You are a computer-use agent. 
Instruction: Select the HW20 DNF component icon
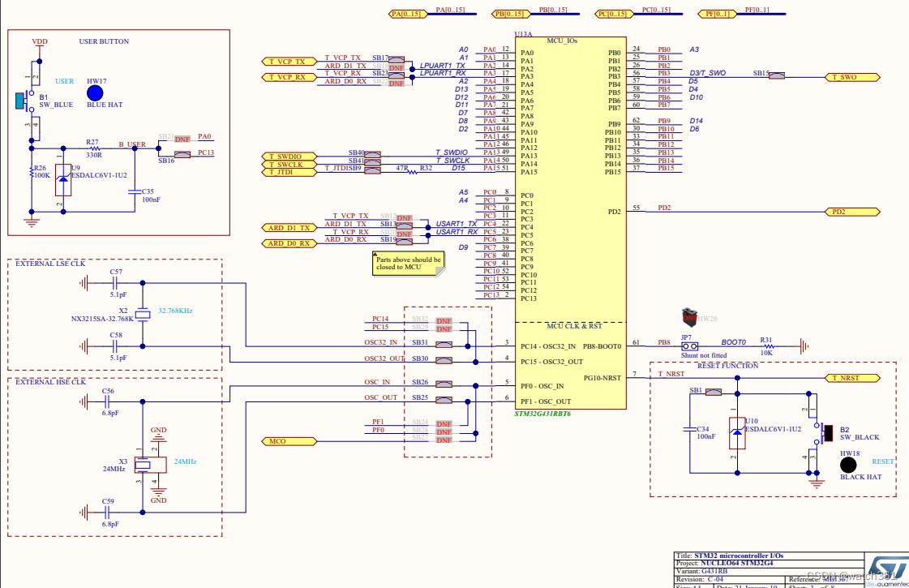[x=689, y=317]
